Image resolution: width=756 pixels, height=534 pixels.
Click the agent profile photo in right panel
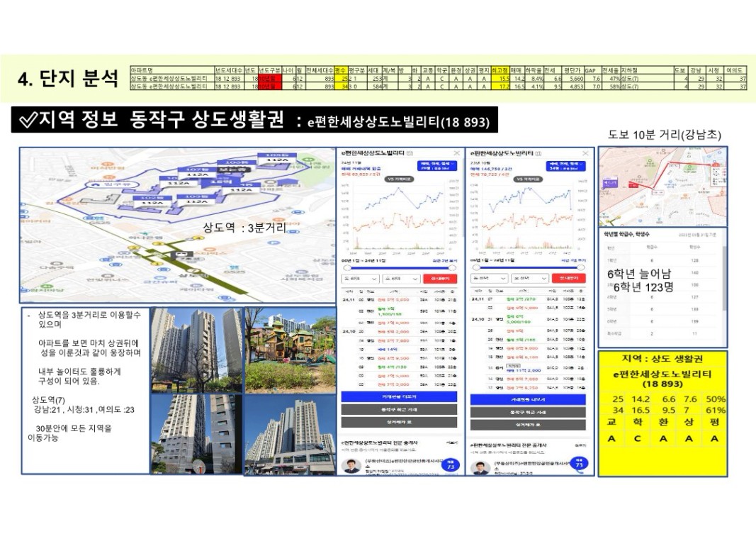click(480, 468)
